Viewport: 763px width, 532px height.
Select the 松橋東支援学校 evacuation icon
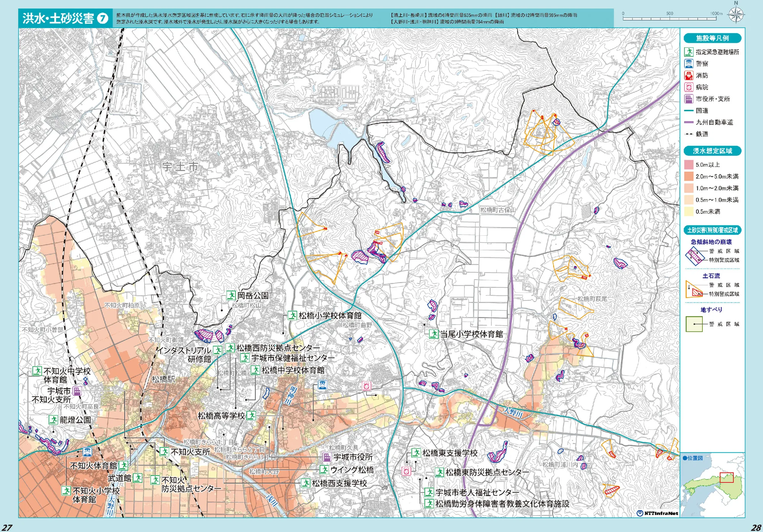416,453
